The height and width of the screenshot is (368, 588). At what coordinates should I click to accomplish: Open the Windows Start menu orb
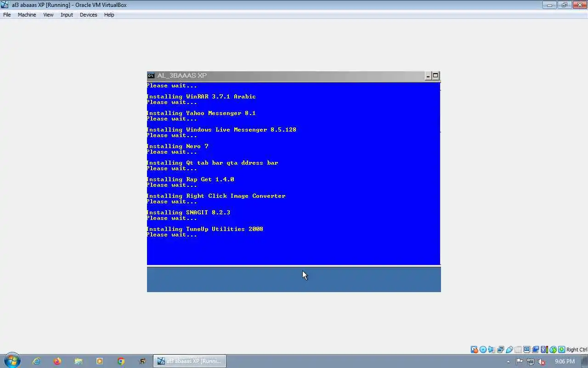click(x=12, y=361)
